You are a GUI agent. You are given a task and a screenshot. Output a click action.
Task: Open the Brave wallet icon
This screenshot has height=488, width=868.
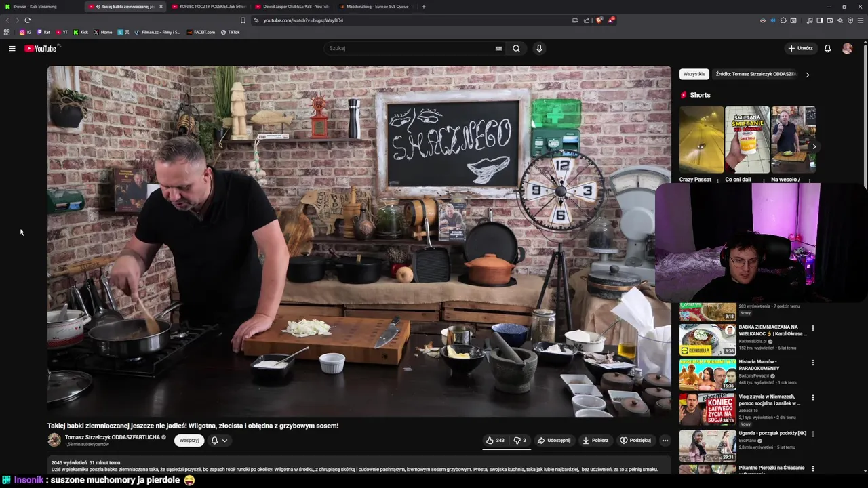coord(829,20)
